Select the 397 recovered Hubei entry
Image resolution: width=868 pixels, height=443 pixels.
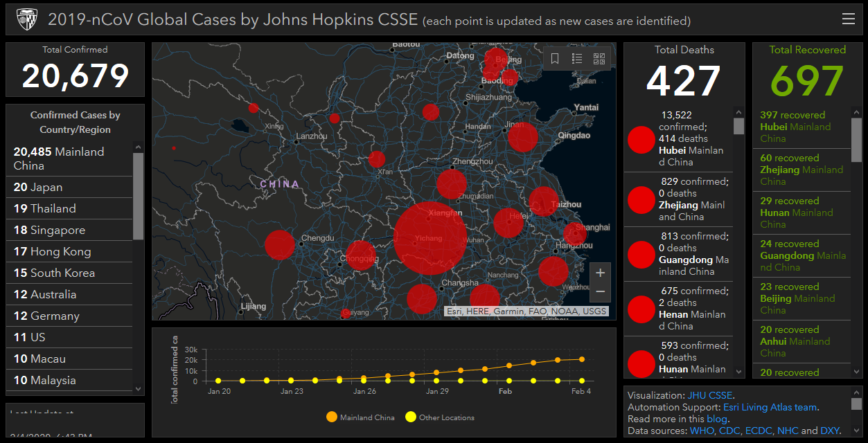pos(801,127)
